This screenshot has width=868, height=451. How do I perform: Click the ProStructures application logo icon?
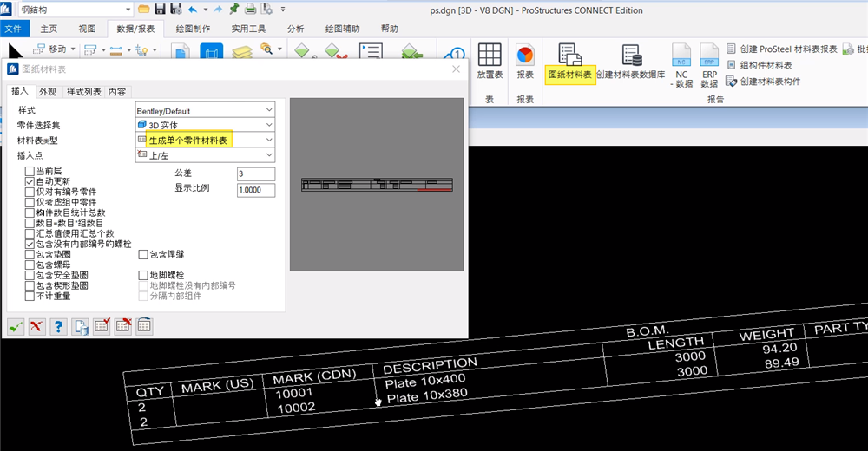(x=6, y=10)
